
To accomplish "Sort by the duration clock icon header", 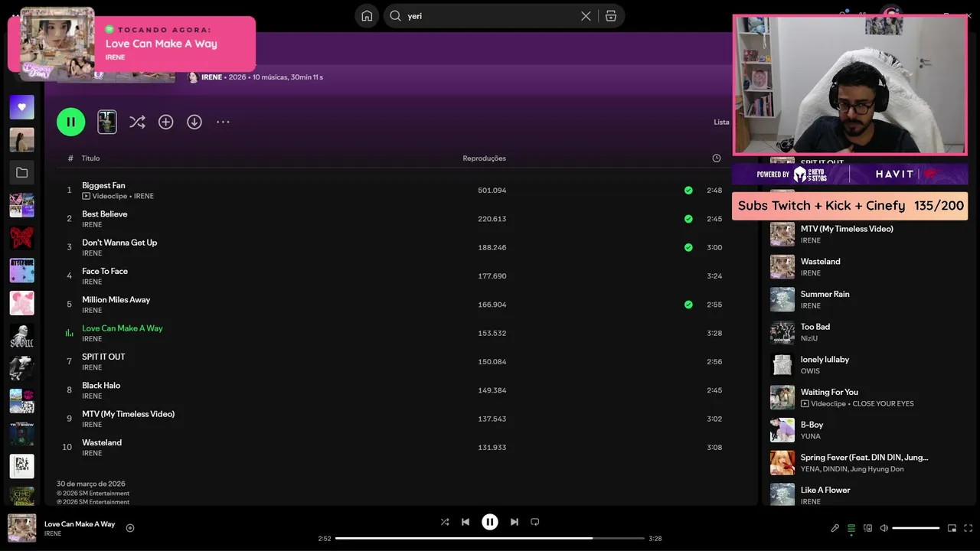I will point(717,158).
